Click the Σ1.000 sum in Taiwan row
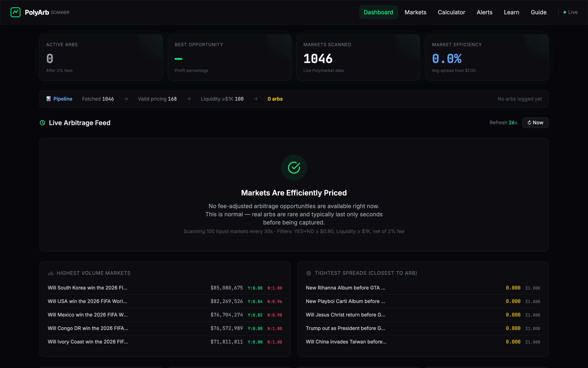The width and height of the screenshot is (588, 368). [533, 342]
